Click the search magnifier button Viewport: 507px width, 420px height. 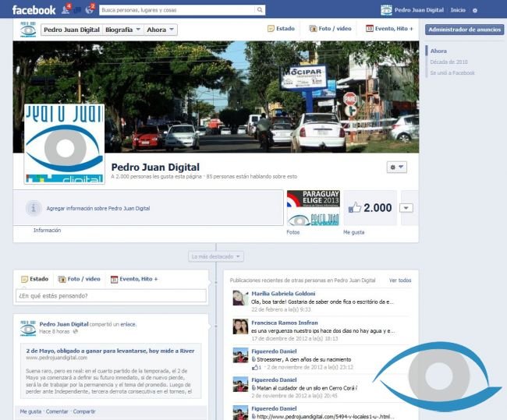pyautogui.click(x=260, y=10)
